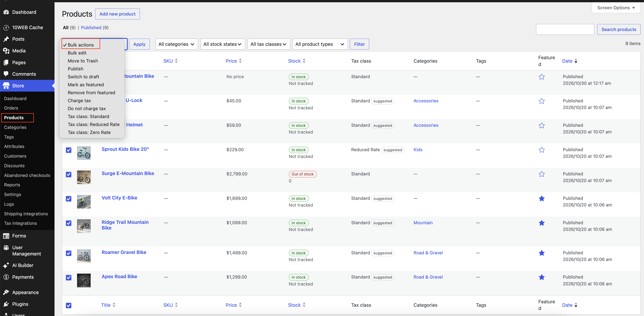
Task: Click the product search input field
Action: pos(565,30)
